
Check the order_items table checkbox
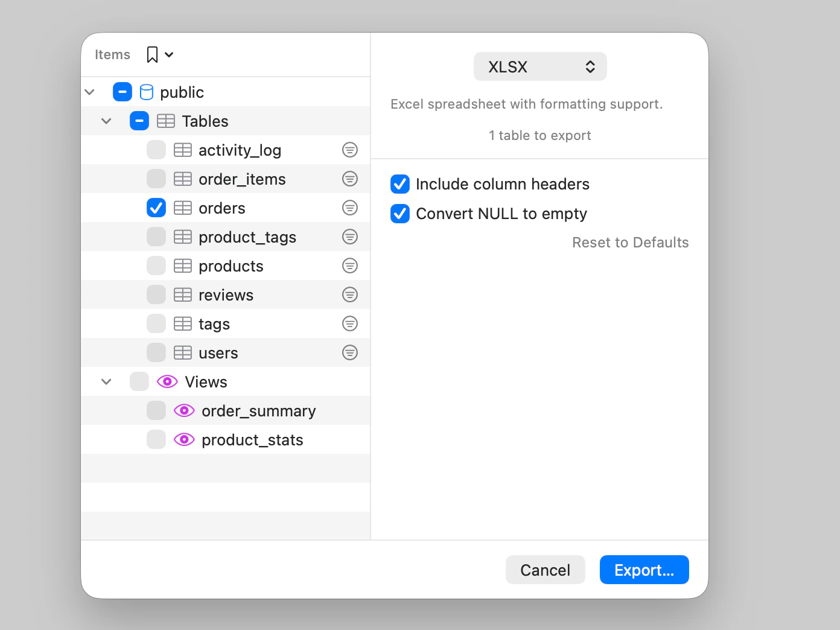[x=156, y=179]
